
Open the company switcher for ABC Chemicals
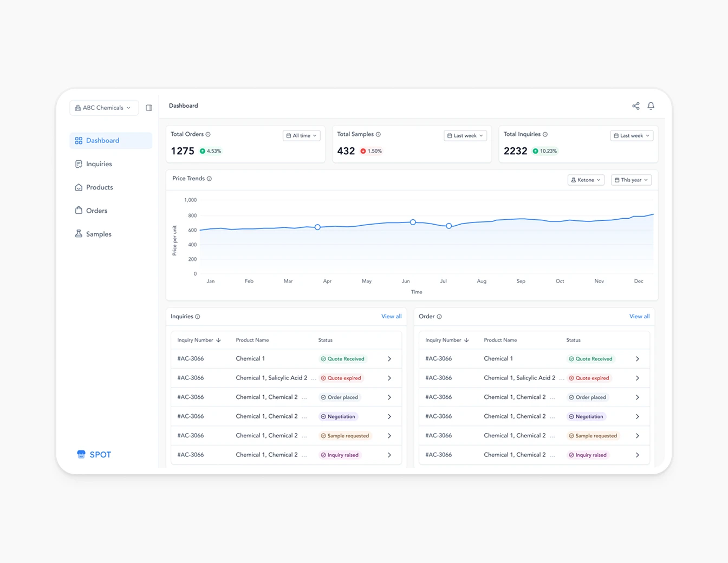tap(103, 107)
